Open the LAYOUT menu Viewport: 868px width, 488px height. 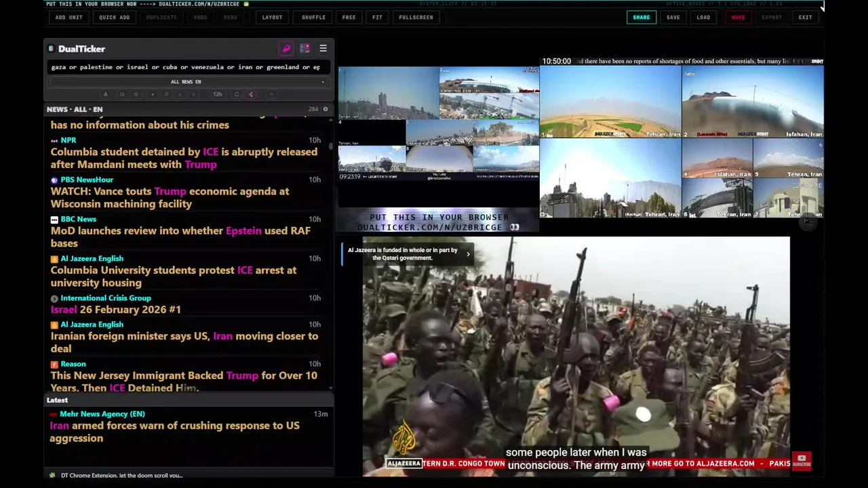pyautogui.click(x=272, y=17)
